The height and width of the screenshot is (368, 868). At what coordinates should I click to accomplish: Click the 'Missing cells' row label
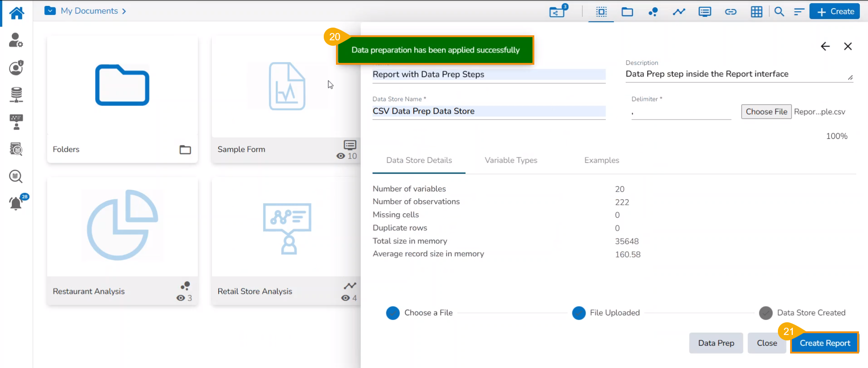pyautogui.click(x=396, y=215)
